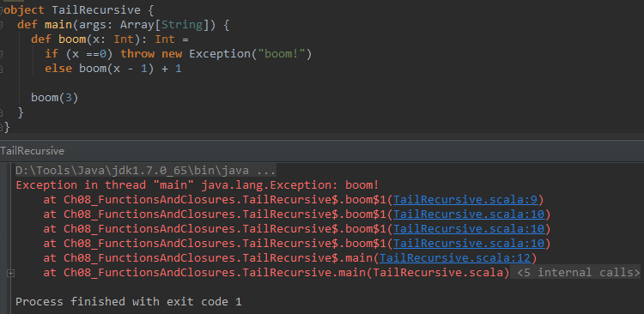Click the 'Process finished with exit code 1' text
The image size is (644, 314).
click(x=128, y=302)
